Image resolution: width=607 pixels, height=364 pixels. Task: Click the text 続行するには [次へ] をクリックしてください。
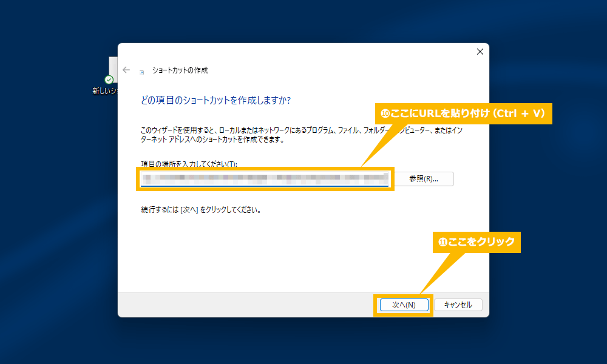click(202, 210)
